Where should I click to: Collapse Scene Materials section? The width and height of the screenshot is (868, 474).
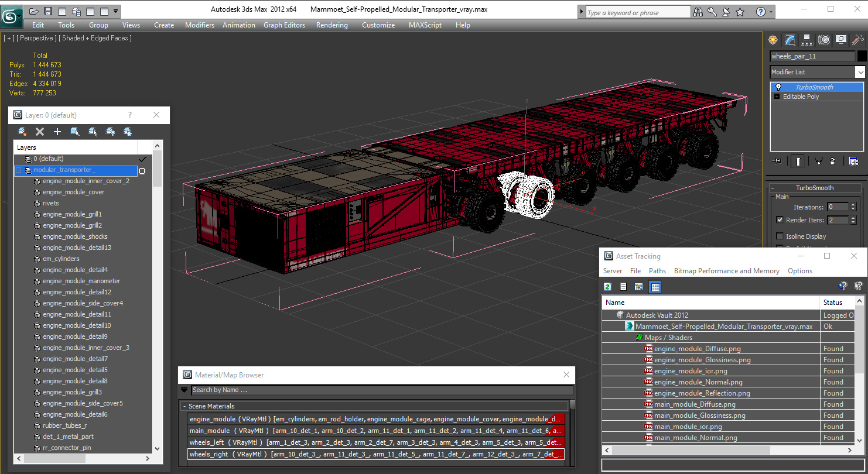point(184,406)
